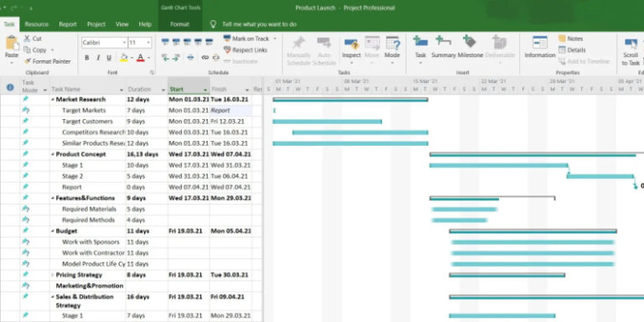Click the info indicator column header icon
Screen dimensions: 644x322
pyautogui.click(x=10, y=87)
